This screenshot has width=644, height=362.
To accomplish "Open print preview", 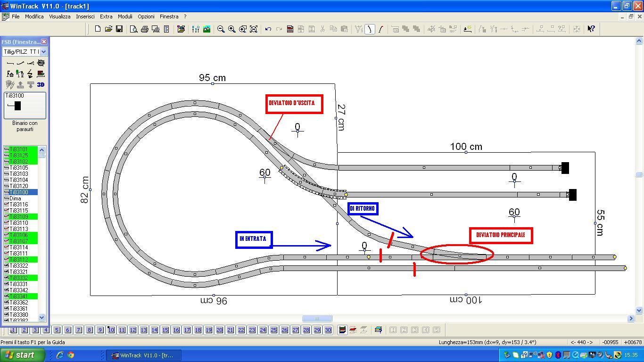I will [x=133, y=29].
